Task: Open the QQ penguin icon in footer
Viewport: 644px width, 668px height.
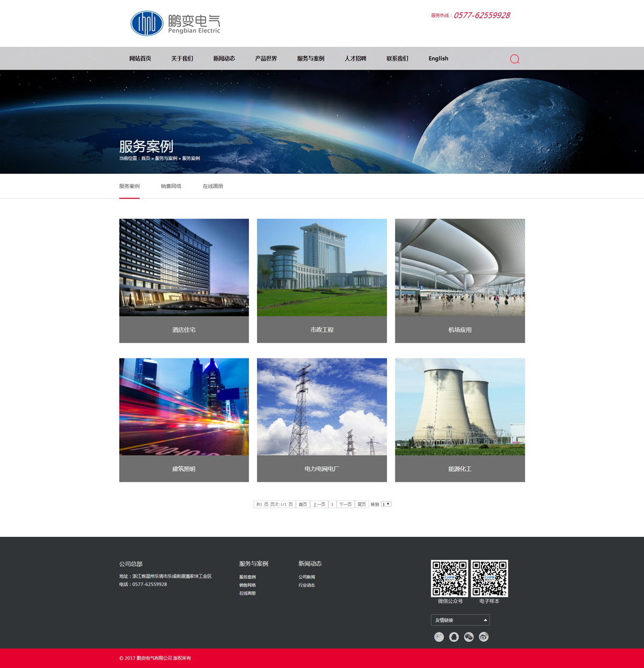Action: tap(454, 637)
